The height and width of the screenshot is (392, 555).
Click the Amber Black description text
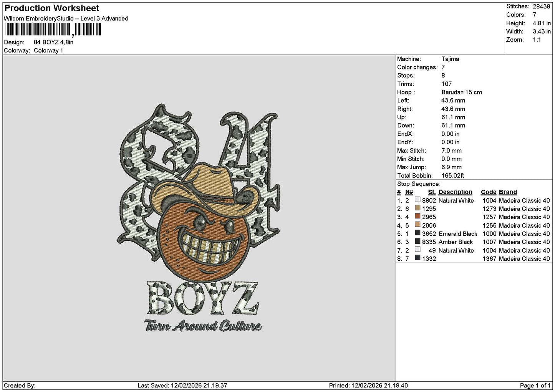click(456, 242)
